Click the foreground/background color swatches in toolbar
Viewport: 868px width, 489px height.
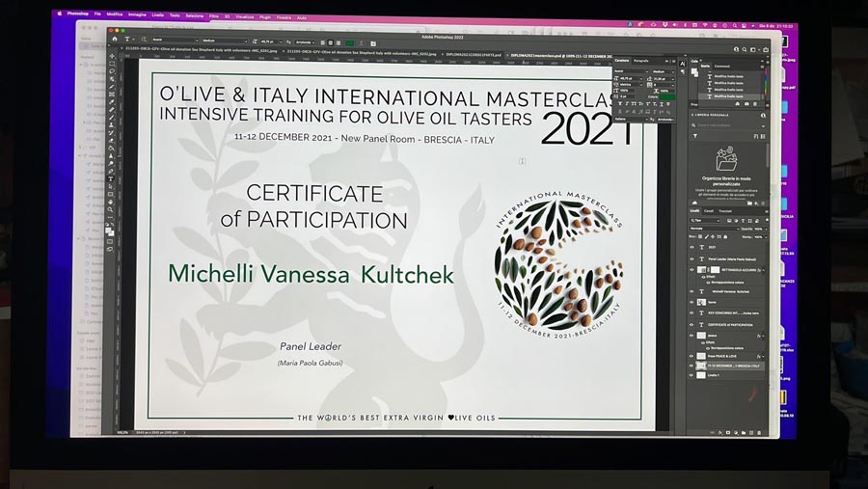tap(110, 231)
